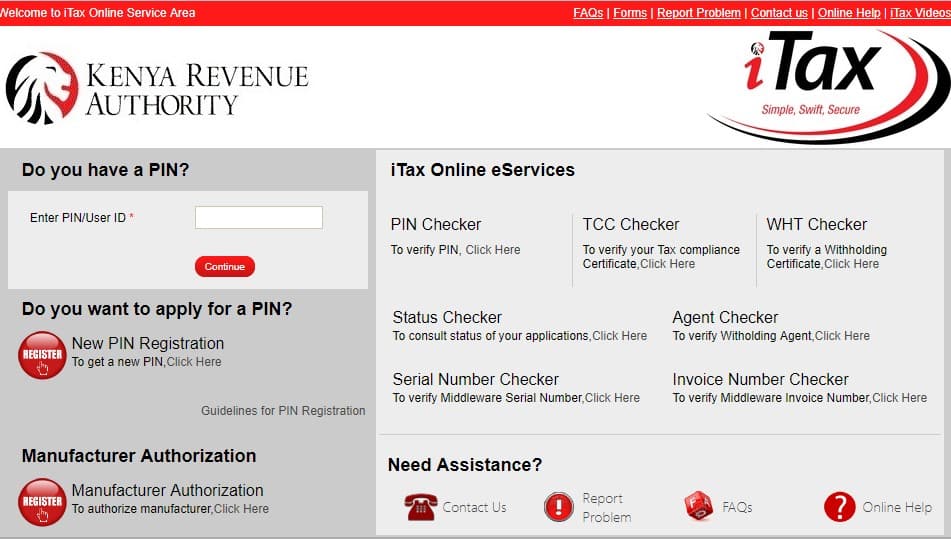
Task: Click the WHT Checker heading
Action: [816, 224]
